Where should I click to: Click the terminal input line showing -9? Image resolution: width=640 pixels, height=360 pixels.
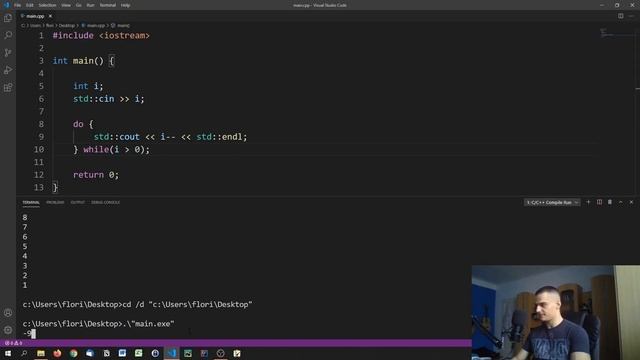(29, 333)
